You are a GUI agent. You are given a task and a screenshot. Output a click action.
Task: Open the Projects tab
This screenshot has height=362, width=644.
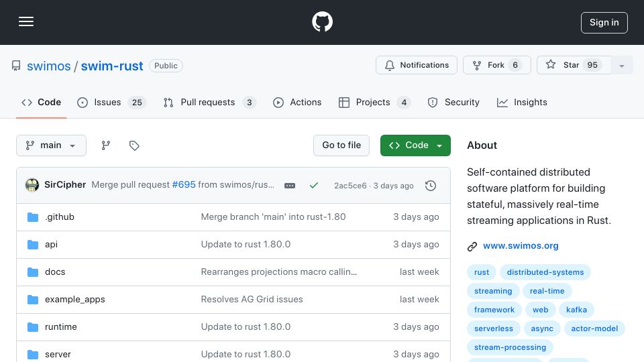(x=374, y=102)
